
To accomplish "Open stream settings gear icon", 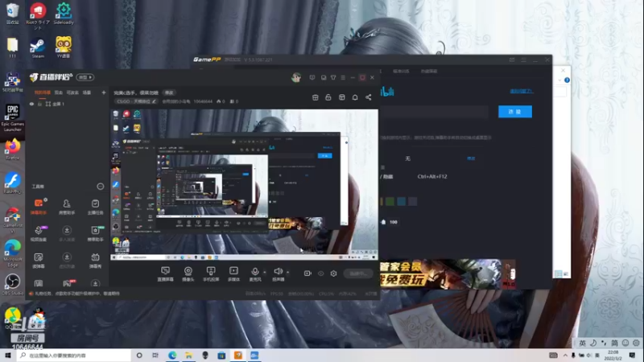I will (x=333, y=274).
